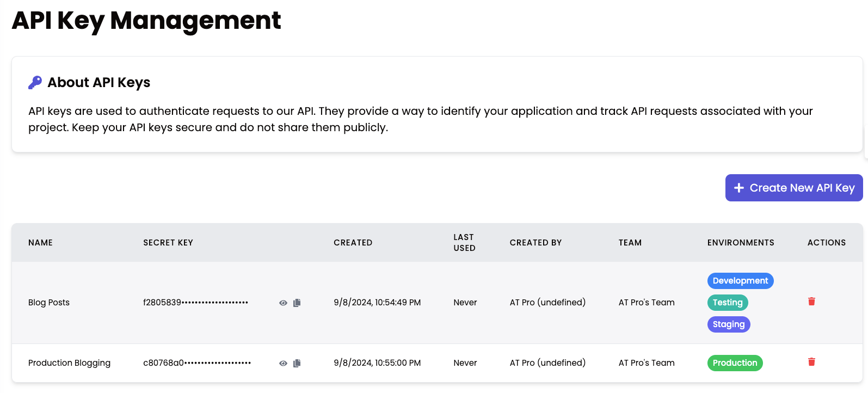868x393 pixels.
Task: Click the key icon beside About API Keys
Action: tap(34, 82)
